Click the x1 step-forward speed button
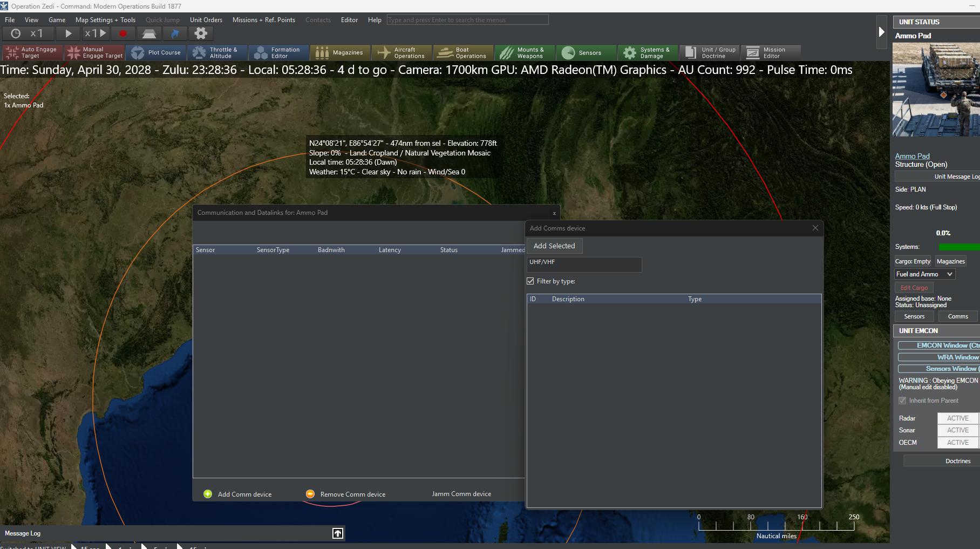980x549 pixels. click(96, 33)
